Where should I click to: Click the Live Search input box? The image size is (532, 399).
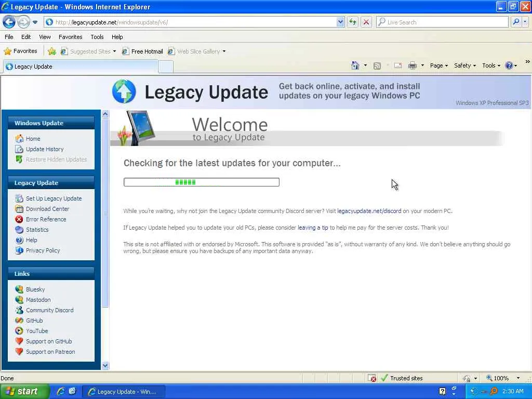tap(442, 22)
